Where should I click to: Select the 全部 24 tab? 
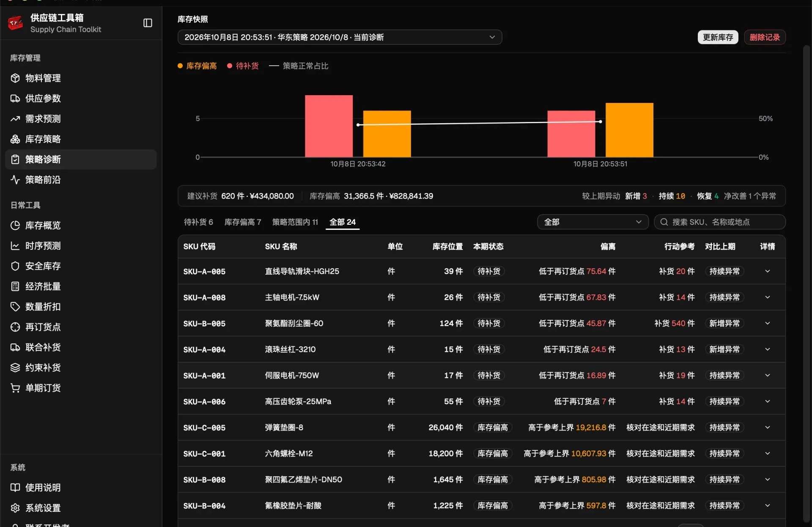pos(343,222)
